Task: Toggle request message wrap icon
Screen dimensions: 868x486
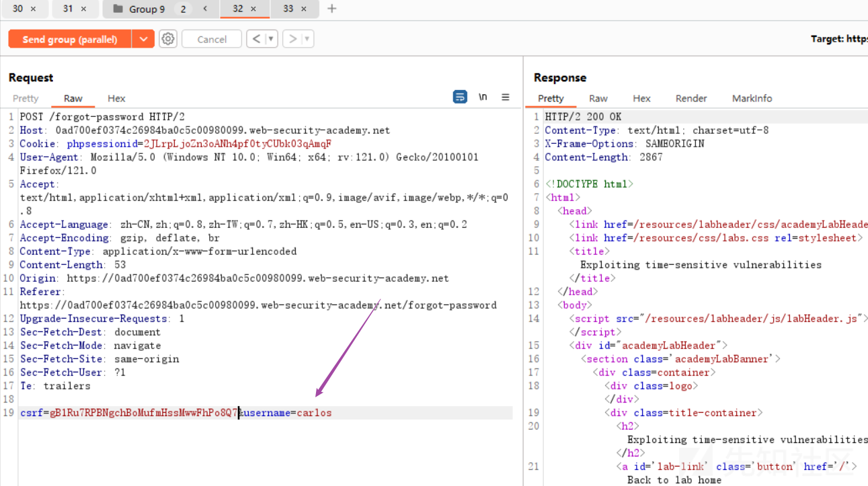Action: point(460,97)
